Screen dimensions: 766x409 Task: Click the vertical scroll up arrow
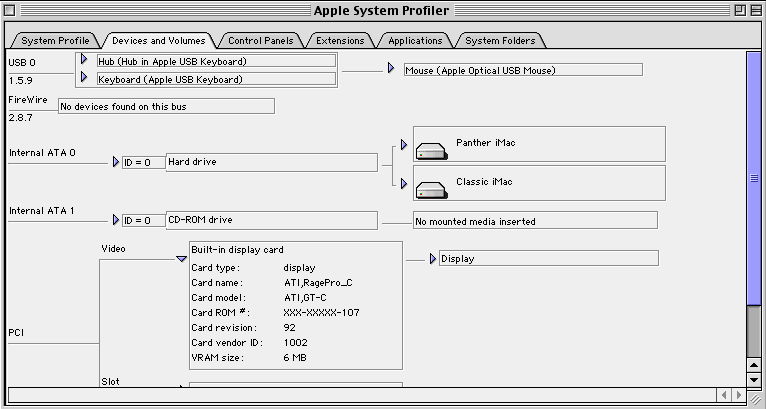click(x=754, y=365)
